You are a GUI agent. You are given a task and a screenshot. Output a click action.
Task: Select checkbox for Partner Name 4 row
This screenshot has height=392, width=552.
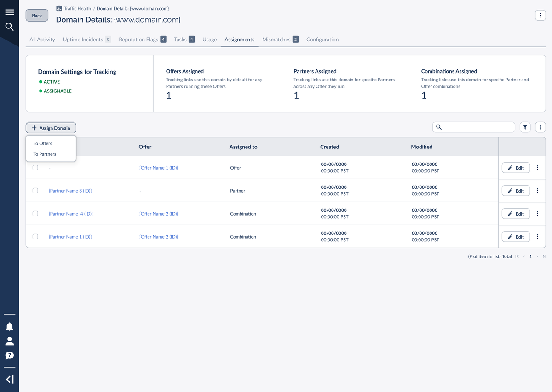click(35, 214)
